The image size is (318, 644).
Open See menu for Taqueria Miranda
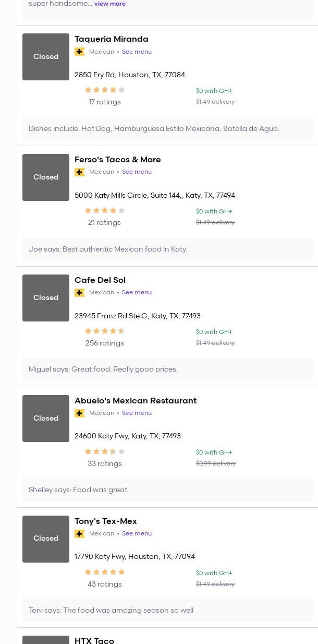click(x=137, y=52)
